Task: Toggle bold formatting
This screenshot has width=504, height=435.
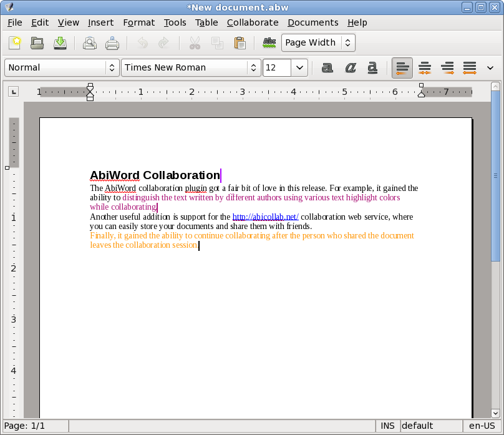Action: coord(327,67)
